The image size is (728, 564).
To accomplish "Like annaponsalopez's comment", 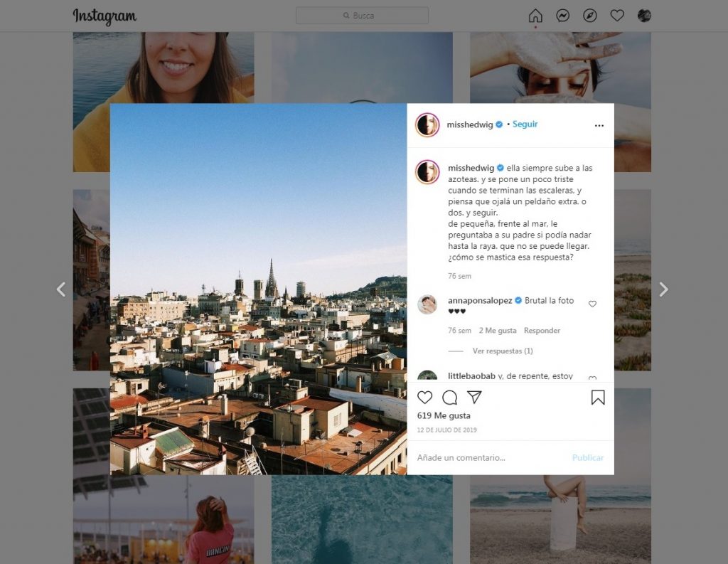I will 592,304.
